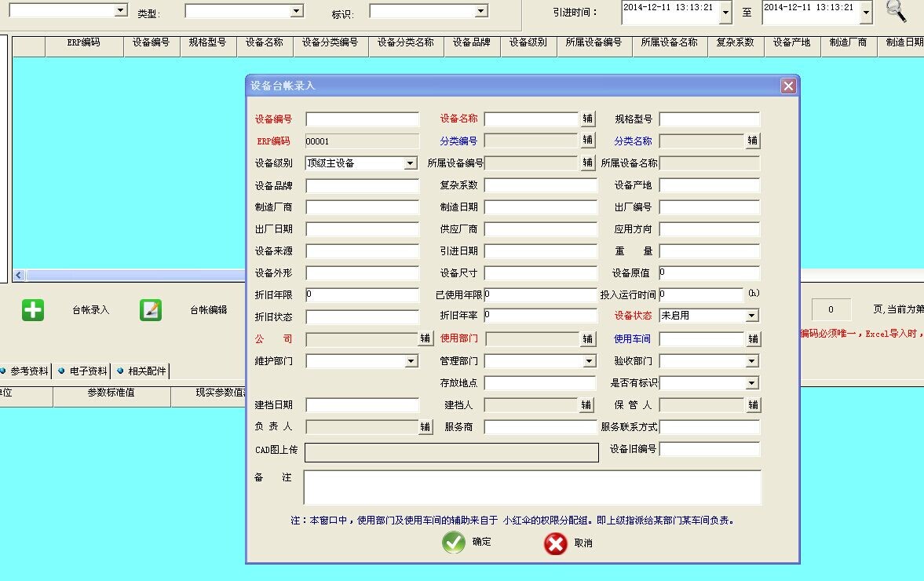Focus the 设备原值 input field
Viewport: 924px width, 581px height.
pos(710,272)
